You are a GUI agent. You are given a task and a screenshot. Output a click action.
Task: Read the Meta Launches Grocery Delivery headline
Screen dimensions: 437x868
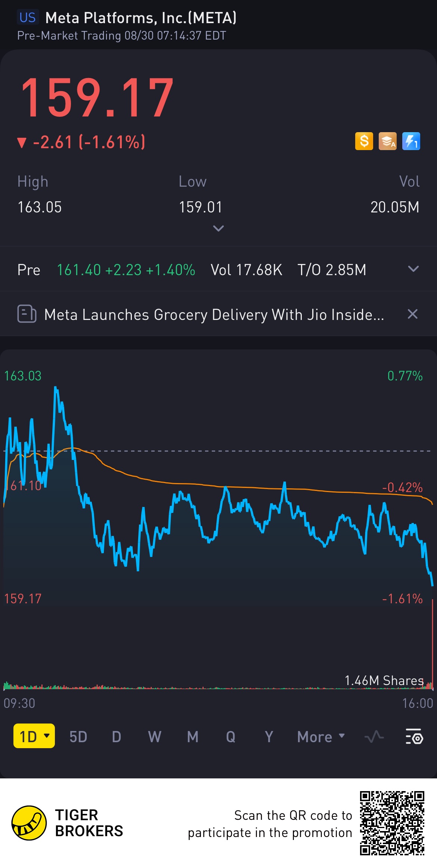[214, 314]
